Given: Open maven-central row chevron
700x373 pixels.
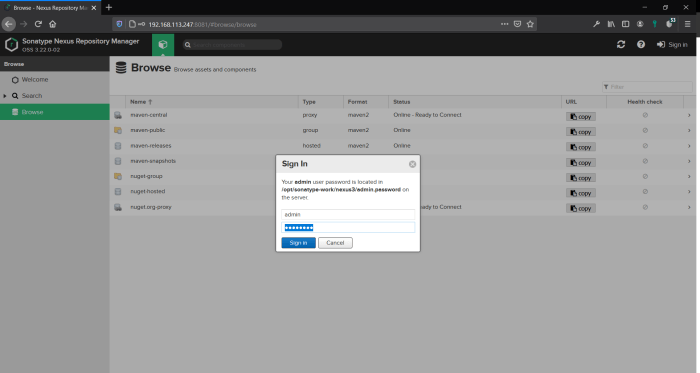Looking at the screenshot, I should (689, 115).
